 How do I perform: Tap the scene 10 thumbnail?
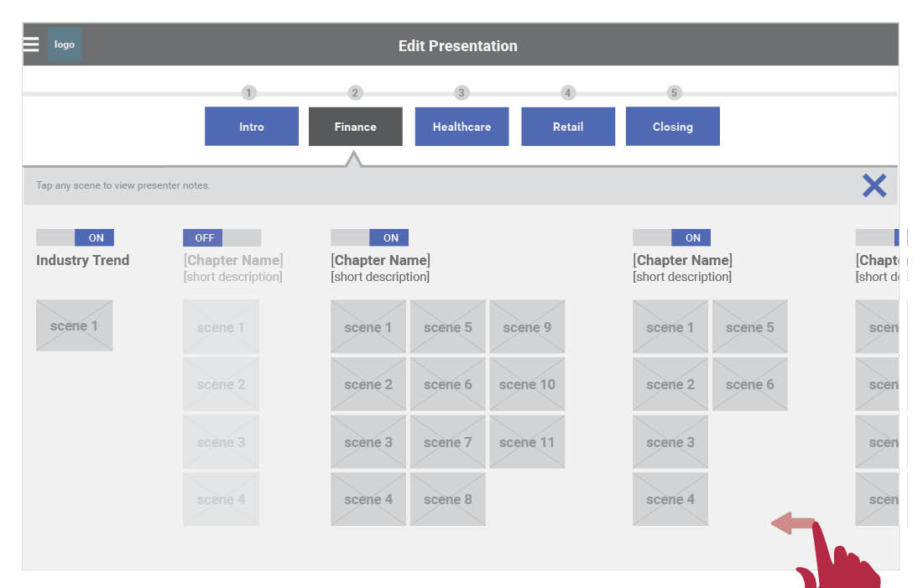pos(527,384)
